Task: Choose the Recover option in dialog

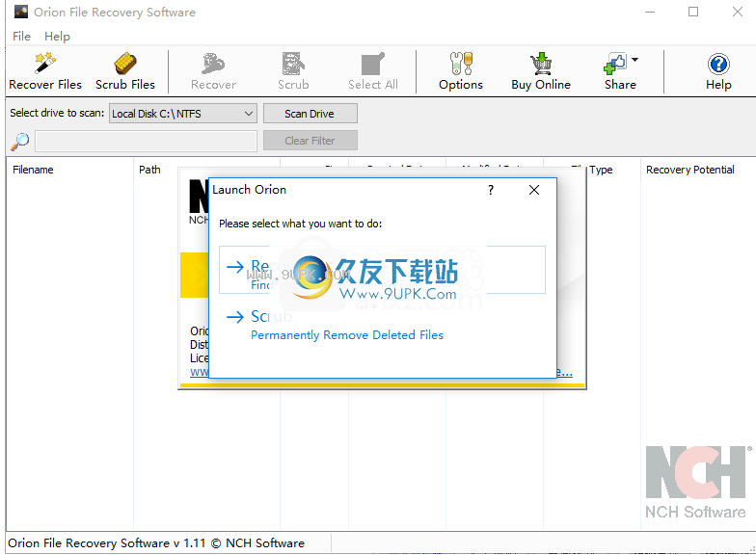Action: pyautogui.click(x=382, y=270)
